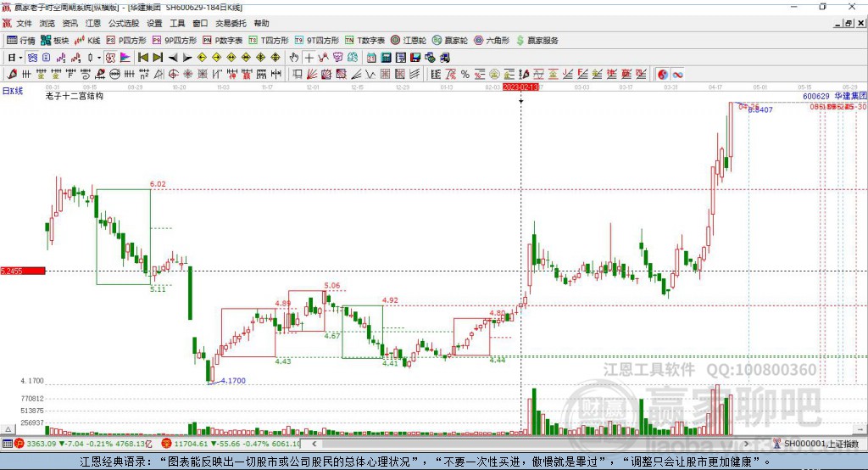Click the first yellow diamond left-arrow icon
Image resolution: width=868 pixels, height=470 pixels.
coord(202,58)
